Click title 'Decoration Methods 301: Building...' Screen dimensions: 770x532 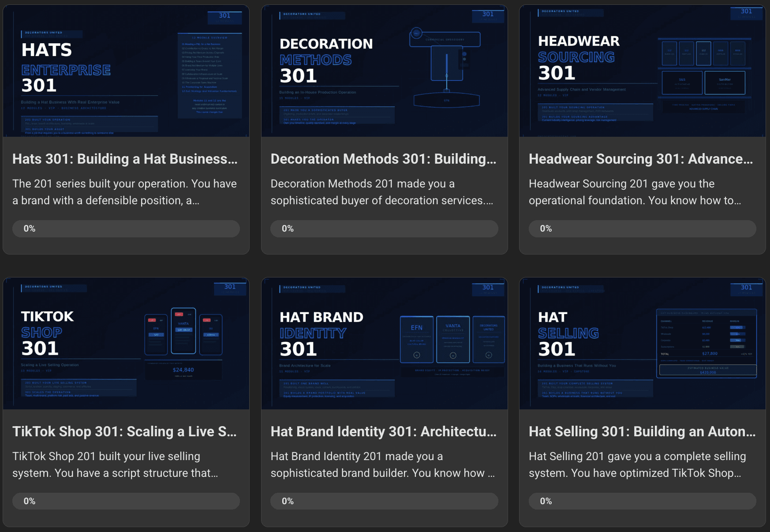(383, 159)
